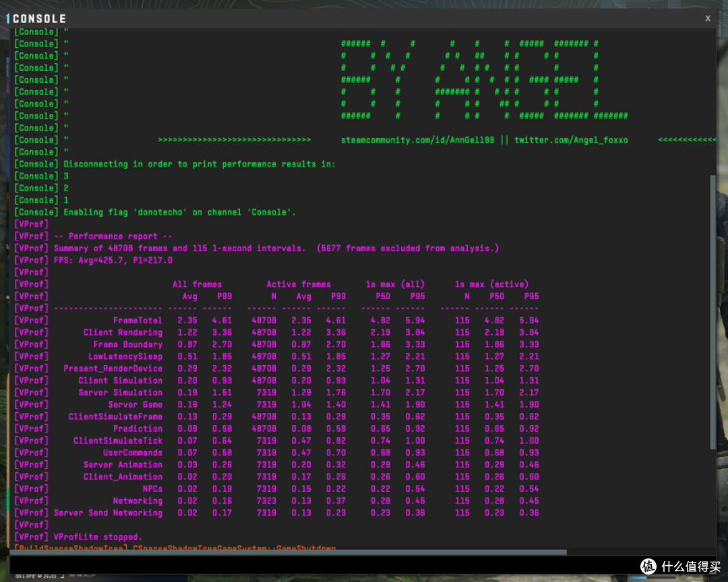
Task: Click the 'All frames' column header
Action: coord(198,284)
